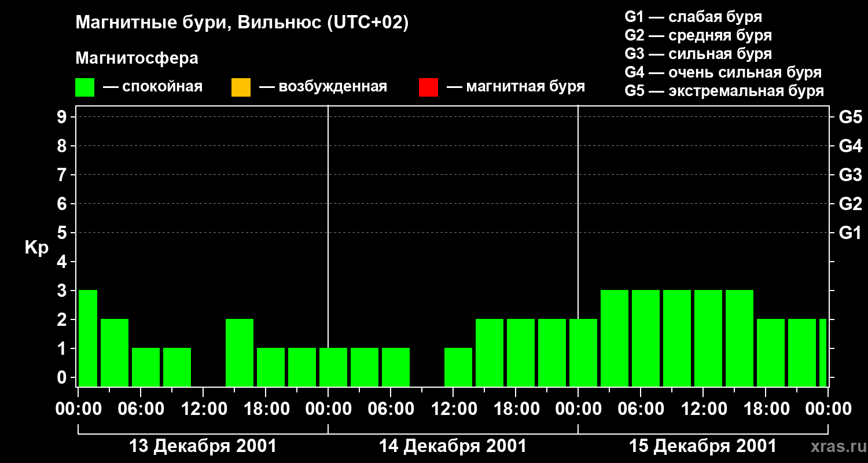868x463 pixels.
Task: Click the date label '13 Декабря 2001'
Action: 203,446
